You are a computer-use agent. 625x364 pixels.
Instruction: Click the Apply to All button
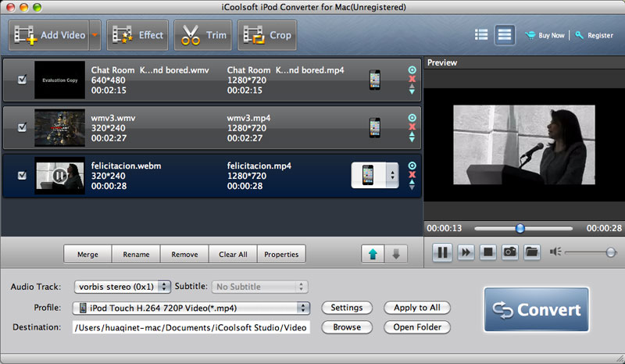tap(417, 308)
